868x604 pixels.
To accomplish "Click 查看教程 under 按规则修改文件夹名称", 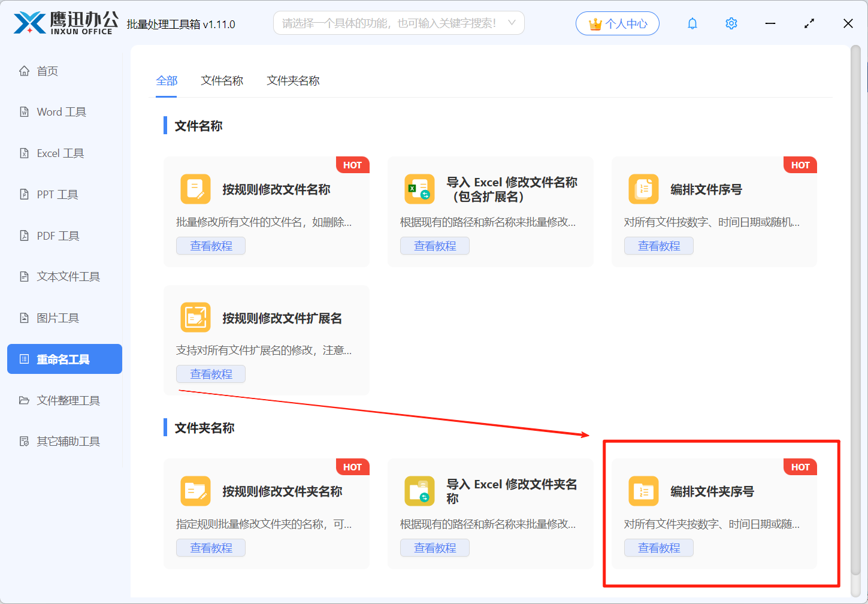I will click(211, 547).
